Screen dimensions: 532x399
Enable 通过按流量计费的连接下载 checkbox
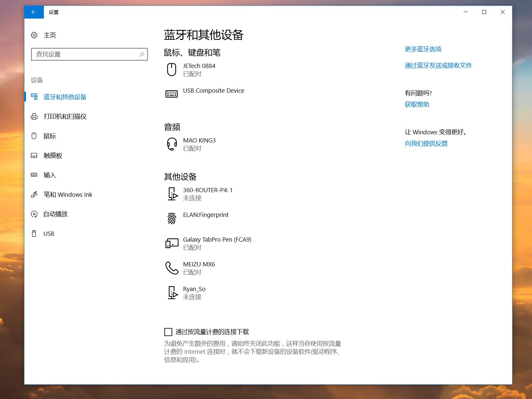coord(168,332)
